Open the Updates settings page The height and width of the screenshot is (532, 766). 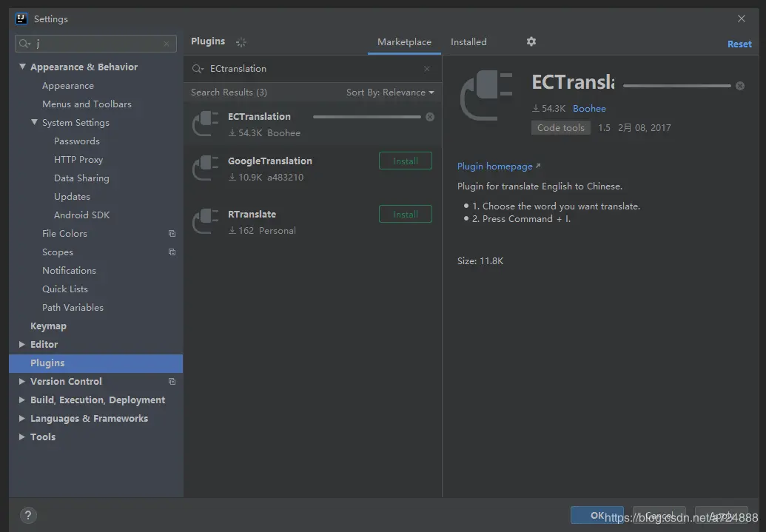[72, 197]
